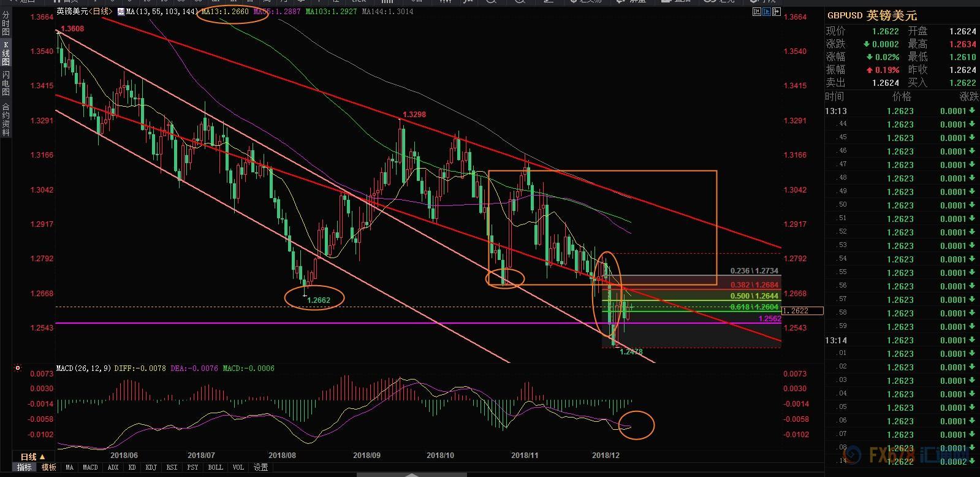This screenshot has width=980, height=477.
Task: Open the 日线 period dropdown
Action: click(32, 457)
